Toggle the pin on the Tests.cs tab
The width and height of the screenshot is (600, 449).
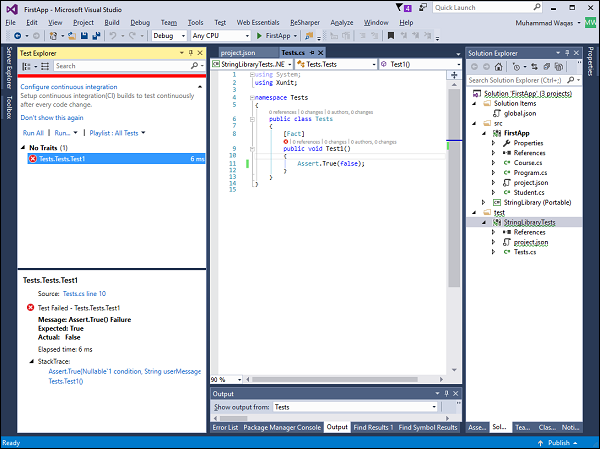[x=313, y=51]
